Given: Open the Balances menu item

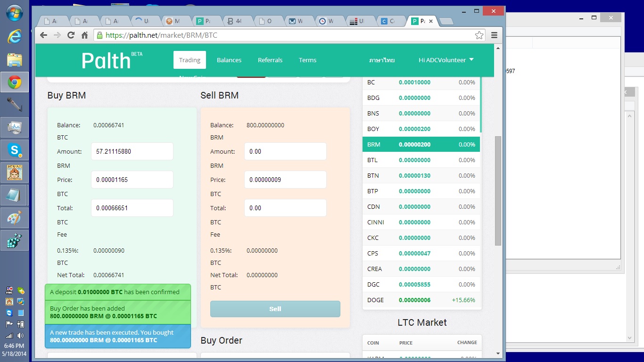Looking at the screenshot, I should 229,60.
